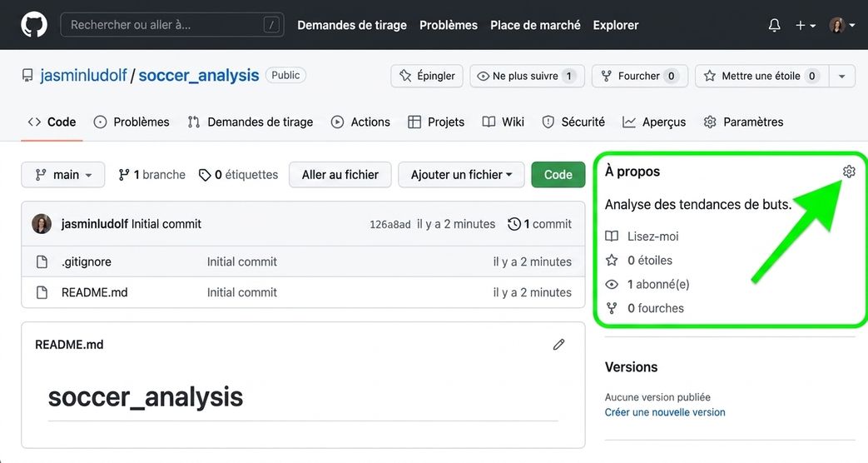The height and width of the screenshot is (463, 868).
Task: Click the Public visibility badge
Action: point(285,75)
